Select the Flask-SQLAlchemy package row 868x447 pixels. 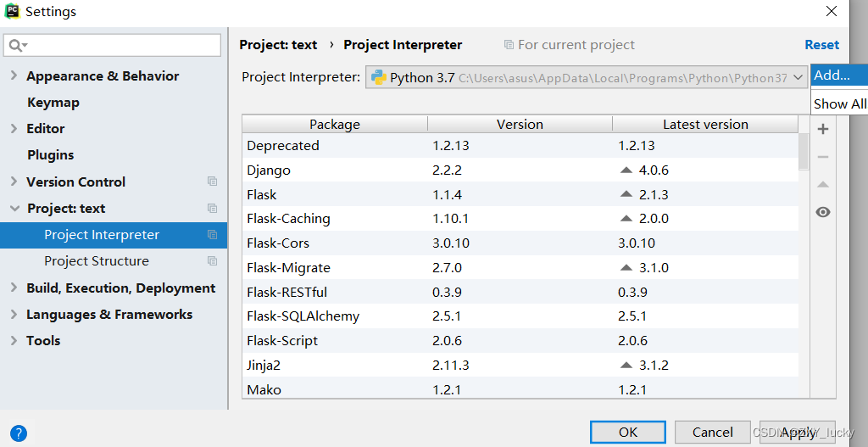point(520,316)
